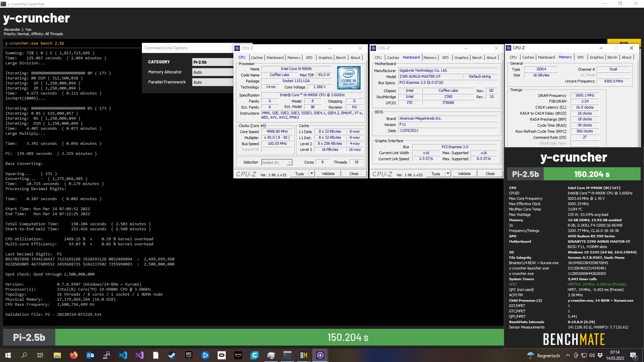The height and width of the screenshot is (362, 644).
Task: Click Close in the first CPU-Z window
Action: [x=354, y=174]
